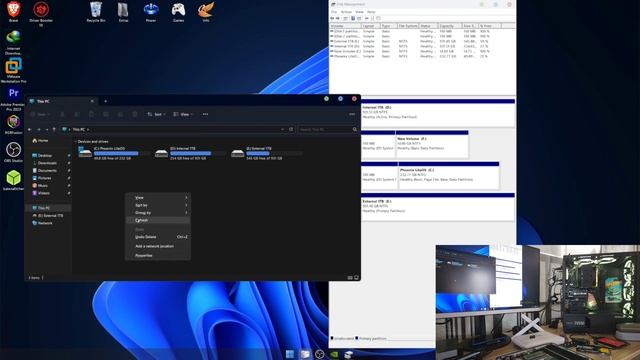Open Action menu in Disk Management

click(346, 12)
